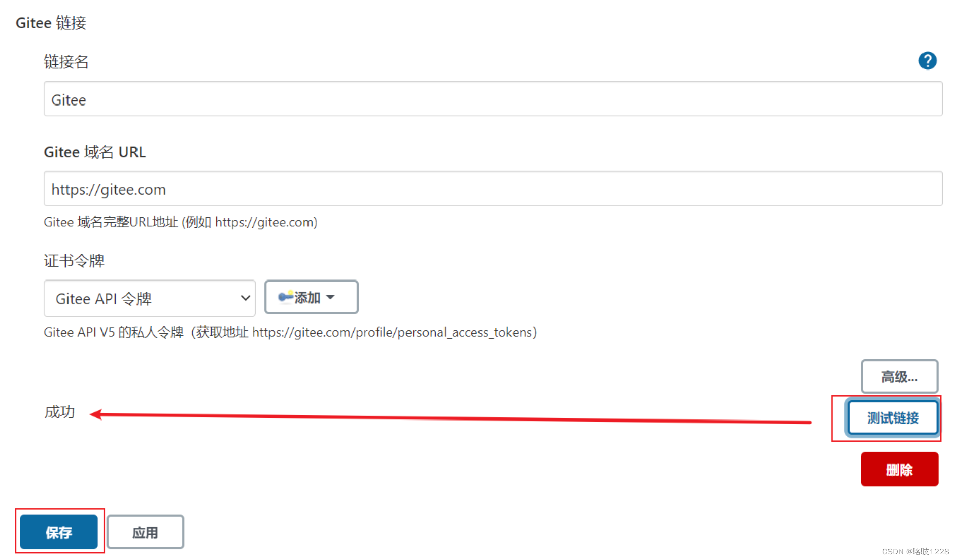Screen dimensions: 957x560
Task: Select the 成功 status text
Action: 60,412
